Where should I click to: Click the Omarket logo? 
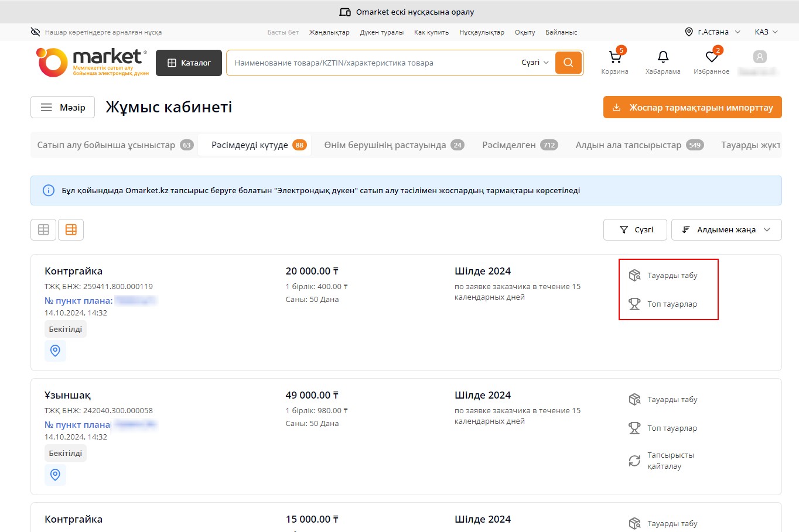tap(93, 63)
